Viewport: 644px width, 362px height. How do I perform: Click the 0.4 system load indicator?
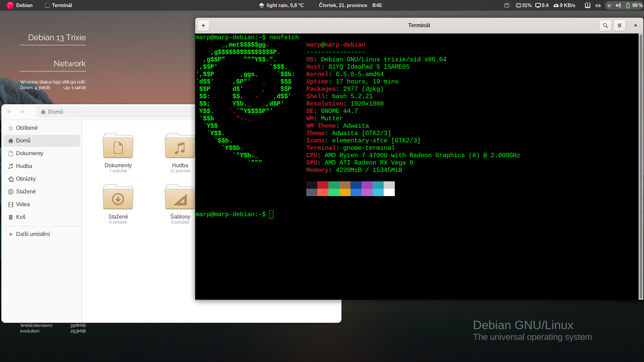(x=542, y=5)
